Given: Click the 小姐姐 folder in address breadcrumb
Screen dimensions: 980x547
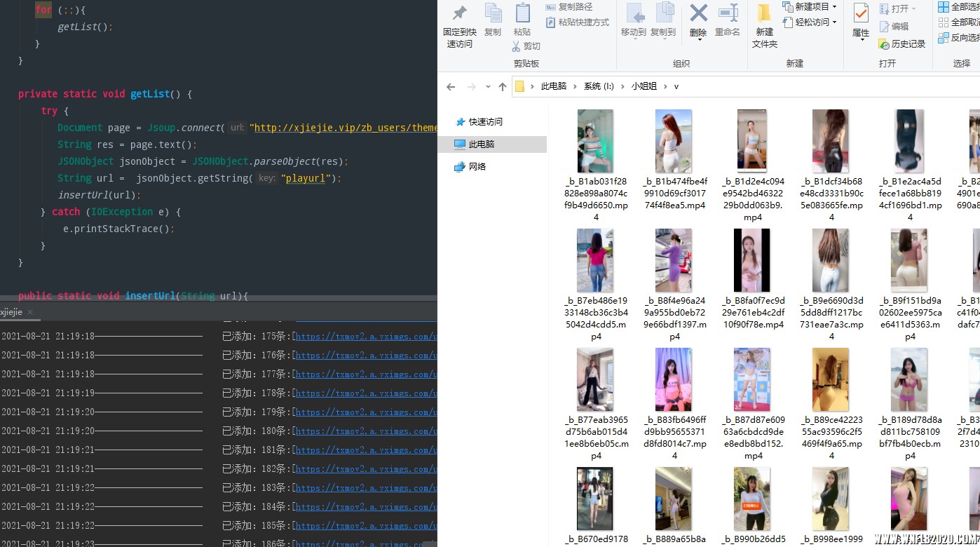Looking at the screenshot, I should tap(644, 86).
